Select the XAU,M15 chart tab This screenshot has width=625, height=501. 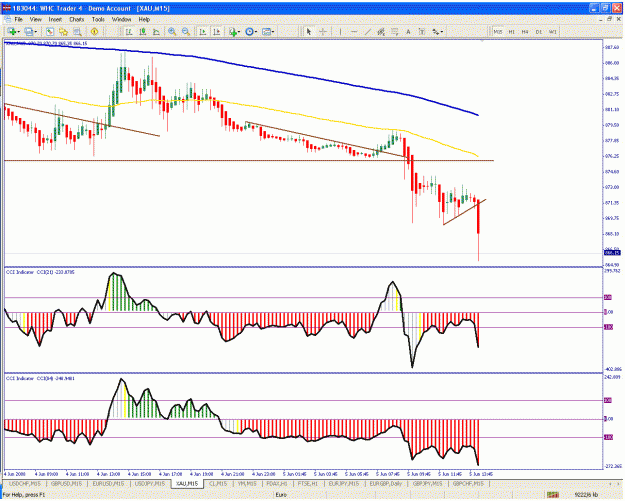tap(187, 483)
